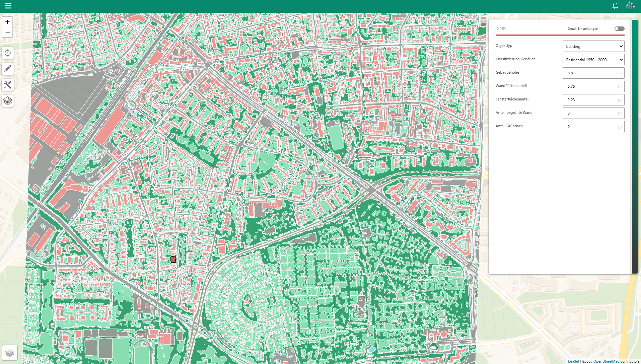Open the Objekttyp dropdown
The width and height of the screenshot is (641, 364).
pos(593,46)
